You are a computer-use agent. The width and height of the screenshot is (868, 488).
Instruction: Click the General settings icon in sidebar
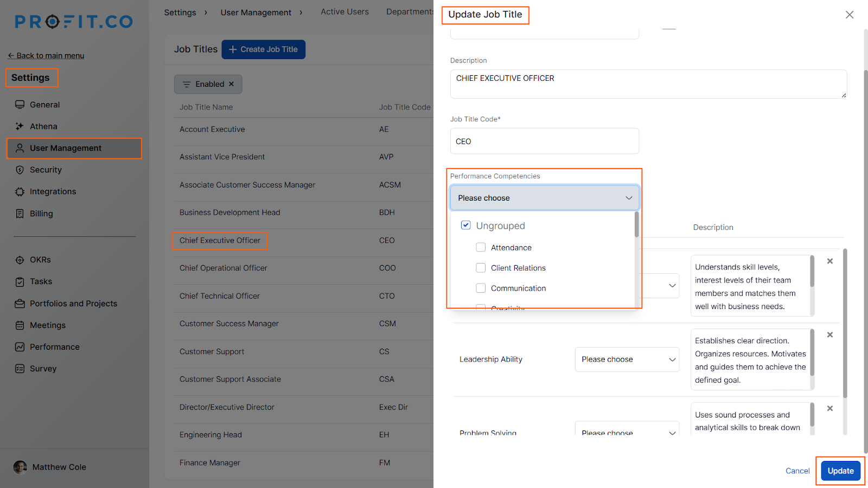(20, 105)
